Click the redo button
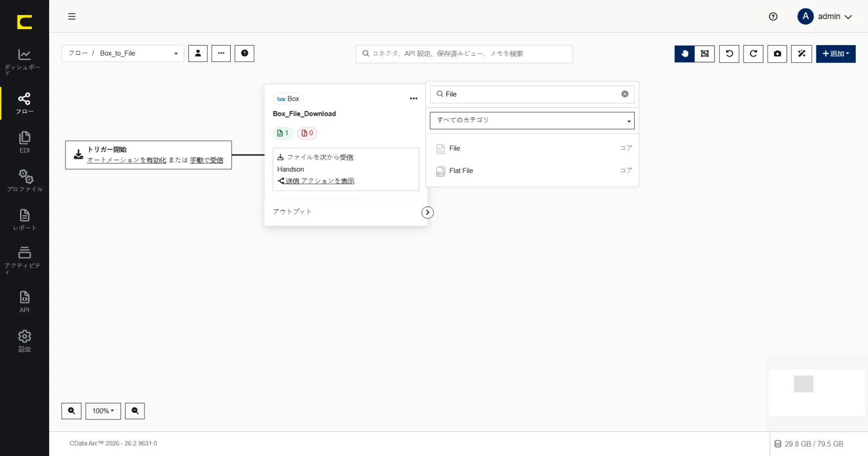Screen dimensions: 868x456 (753, 54)
